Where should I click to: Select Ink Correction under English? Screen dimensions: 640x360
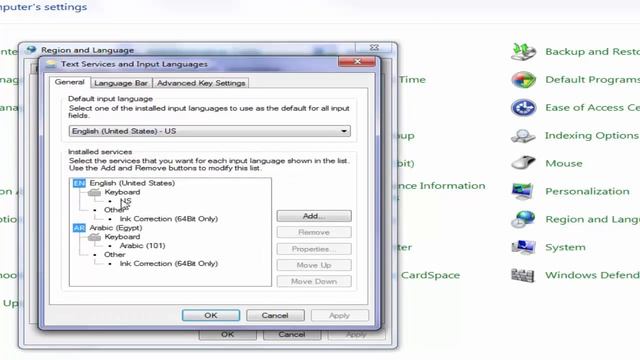point(169,219)
